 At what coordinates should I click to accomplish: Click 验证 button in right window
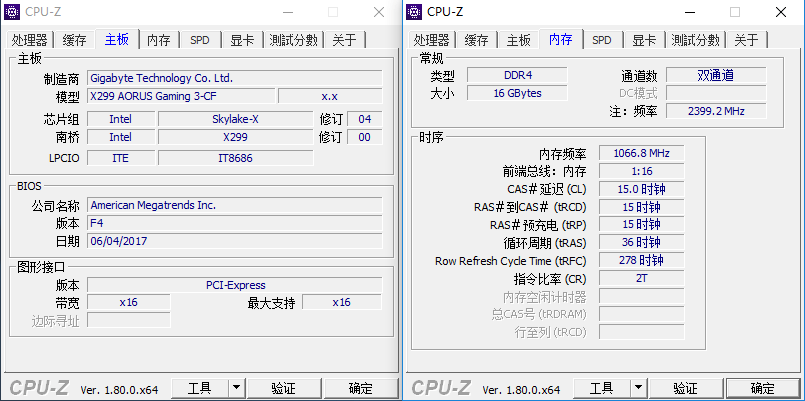[685, 388]
